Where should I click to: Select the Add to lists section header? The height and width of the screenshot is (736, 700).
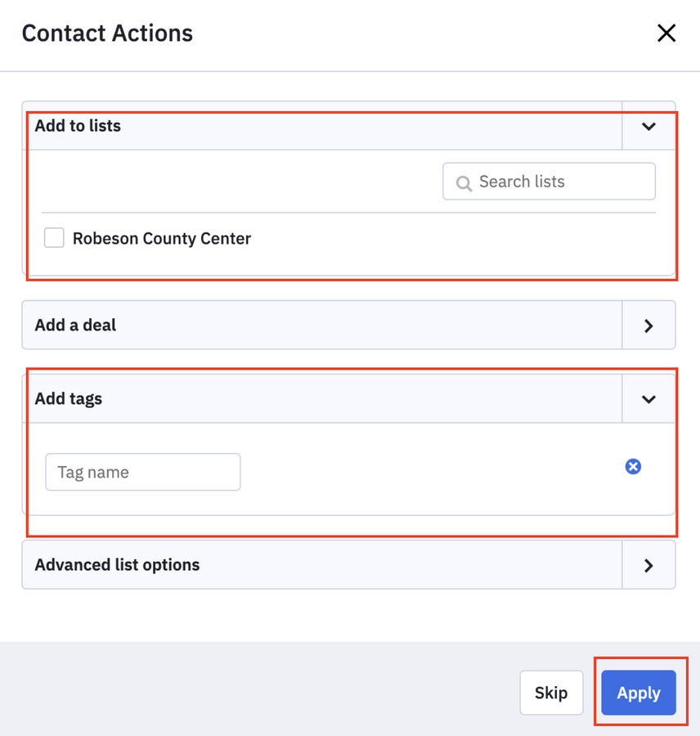click(327, 127)
